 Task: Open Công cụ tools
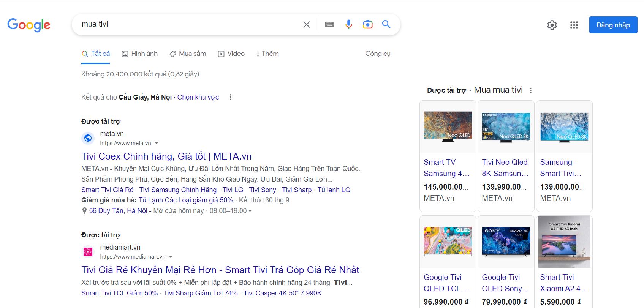[x=378, y=54]
